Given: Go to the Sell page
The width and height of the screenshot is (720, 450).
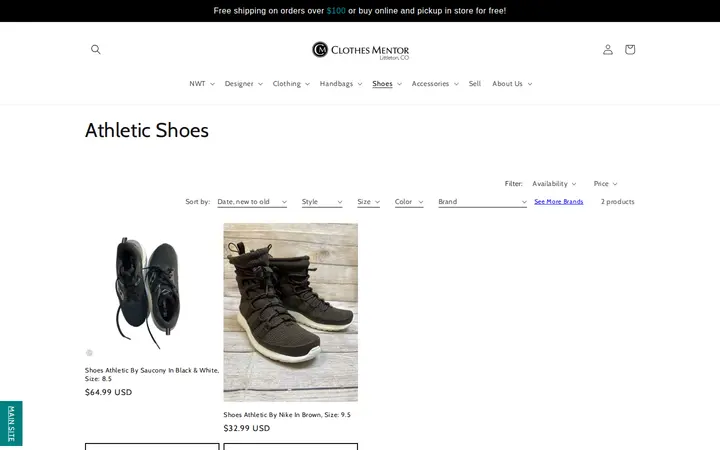Looking at the screenshot, I should (475, 84).
